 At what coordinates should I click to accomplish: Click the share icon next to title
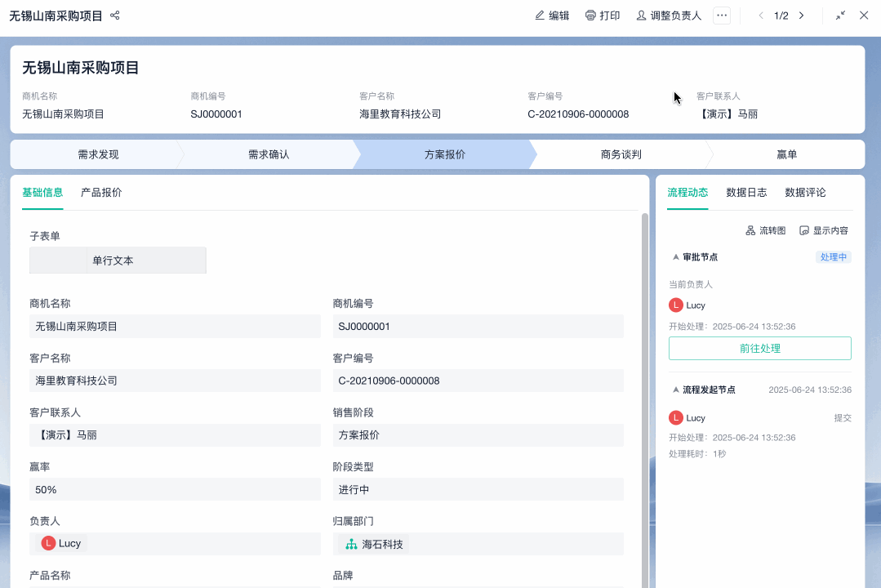tap(114, 16)
